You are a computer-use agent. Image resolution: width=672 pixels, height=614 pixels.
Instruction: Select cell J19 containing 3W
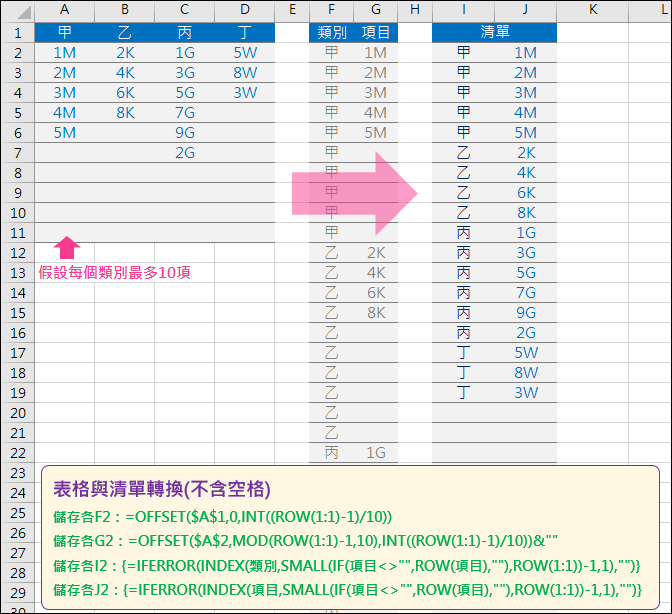tap(525, 393)
